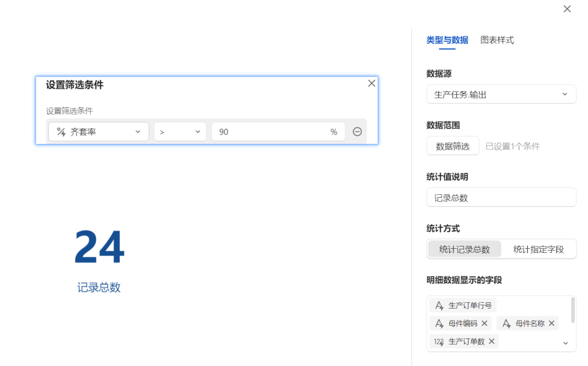The width and height of the screenshot is (588, 366).
Task: Click the text icon of 母件编码
Action: click(439, 323)
